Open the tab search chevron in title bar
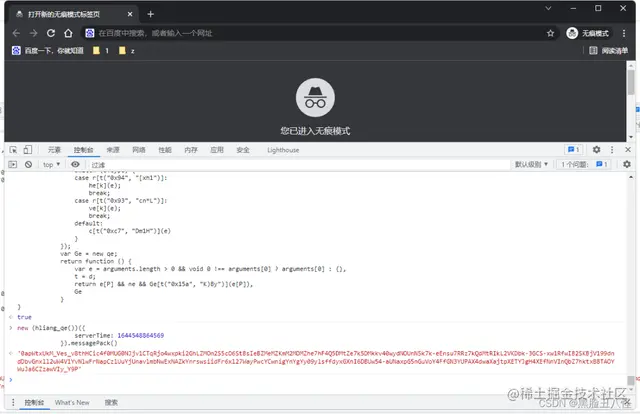 point(548,8)
